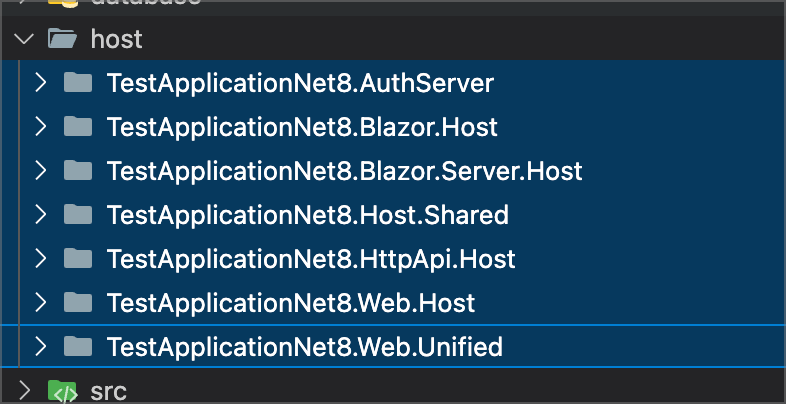Viewport: 786px width, 404px height.
Task: Select the TestApplicationNet8.Host.Shared label
Action: point(307,215)
